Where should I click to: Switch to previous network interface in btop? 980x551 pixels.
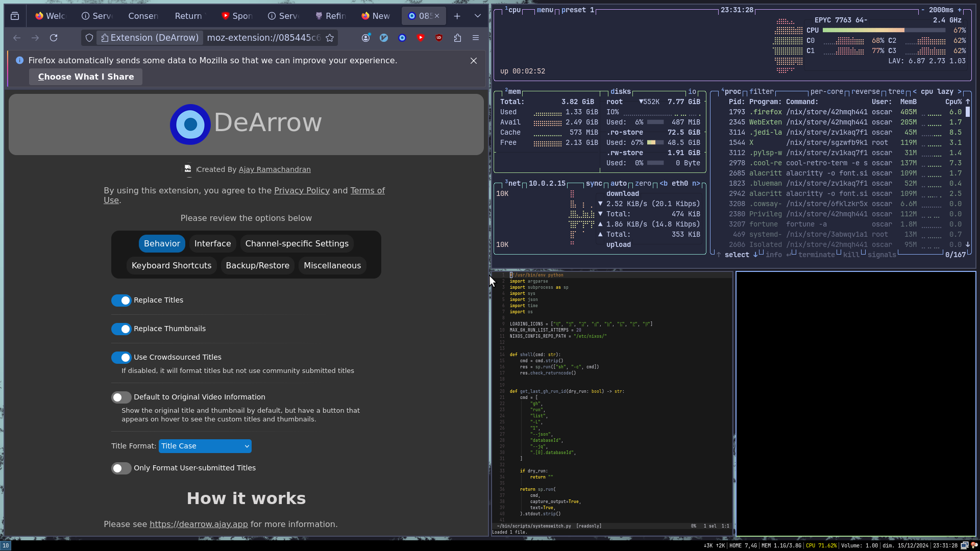[x=664, y=183]
